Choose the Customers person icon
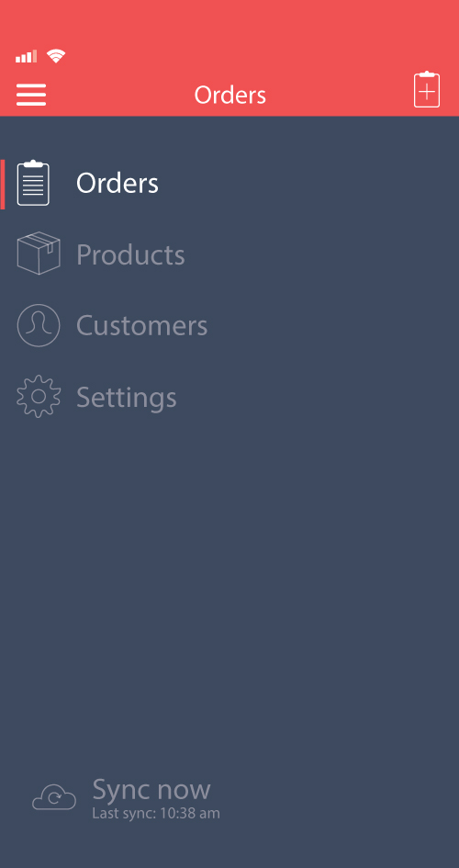 click(x=39, y=325)
